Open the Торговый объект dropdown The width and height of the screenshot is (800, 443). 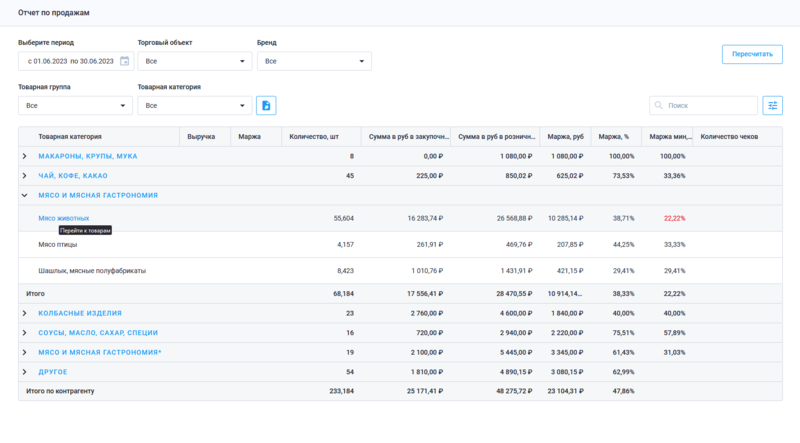click(194, 61)
